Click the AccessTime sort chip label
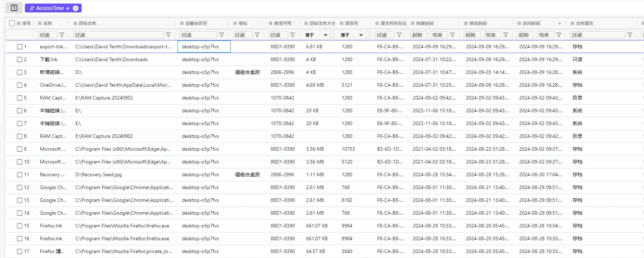 [x=50, y=8]
